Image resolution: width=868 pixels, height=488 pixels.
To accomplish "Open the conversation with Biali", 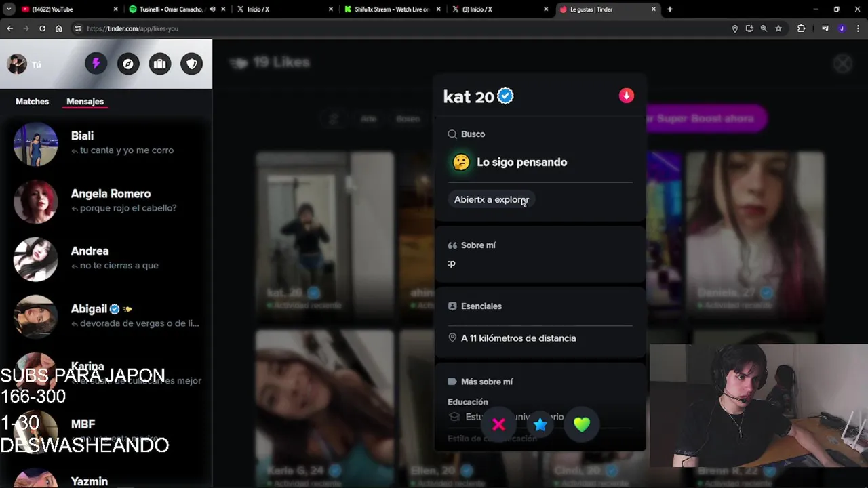I will point(106,144).
